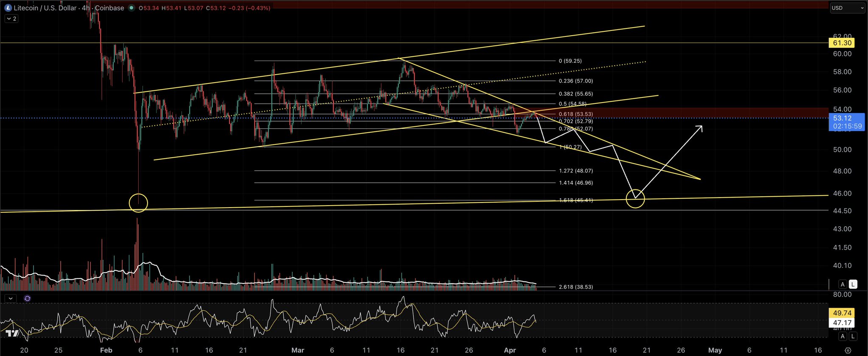Expand the RSI pane legend chevron
The image size is (868, 356).
click(11, 298)
